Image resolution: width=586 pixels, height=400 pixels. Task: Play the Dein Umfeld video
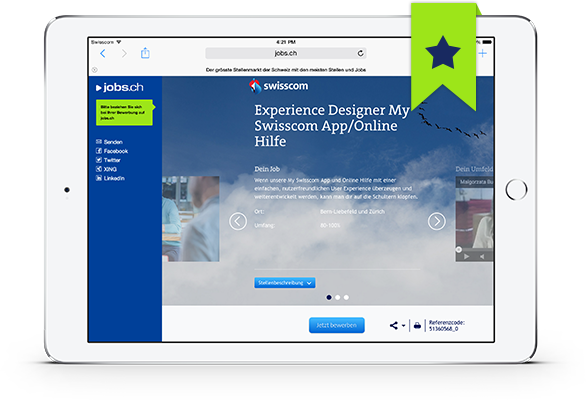tap(466, 256)
